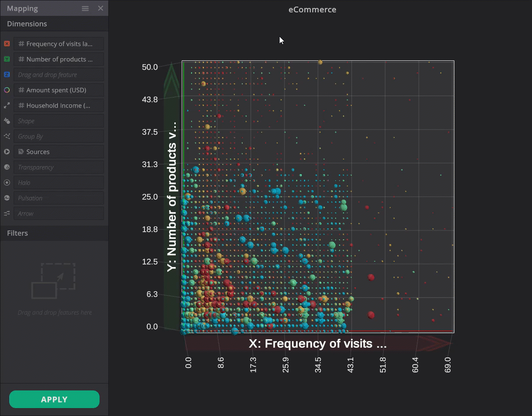Click the empty Shape drop field
This screenshot has height=416, width=532.
(59, 121)
